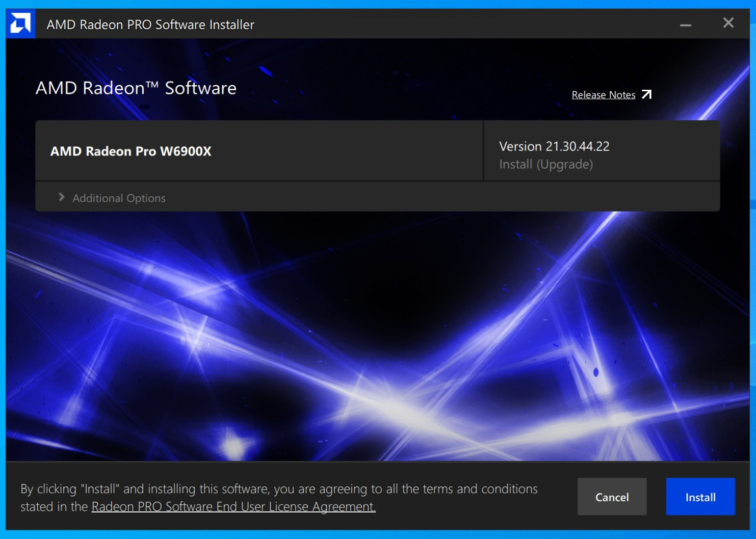Viewport: 756px width, 539px height.
Task: Click the Install button
Action: [700, 497]
